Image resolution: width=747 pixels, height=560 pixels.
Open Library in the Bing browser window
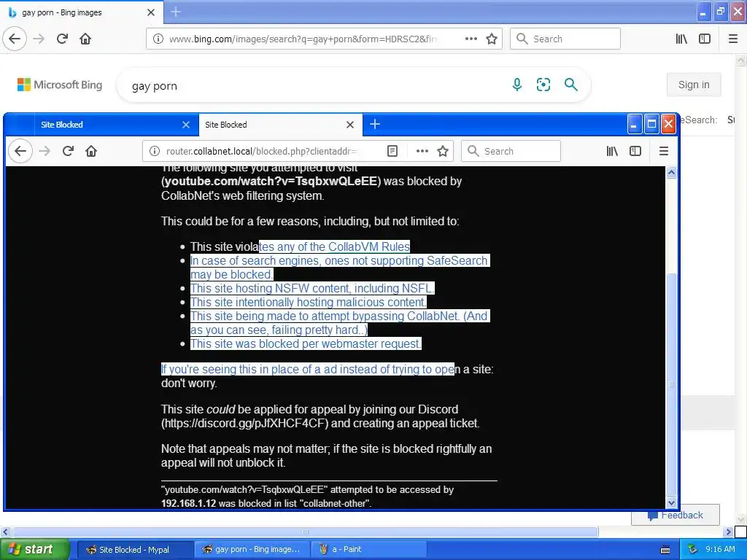682,39
